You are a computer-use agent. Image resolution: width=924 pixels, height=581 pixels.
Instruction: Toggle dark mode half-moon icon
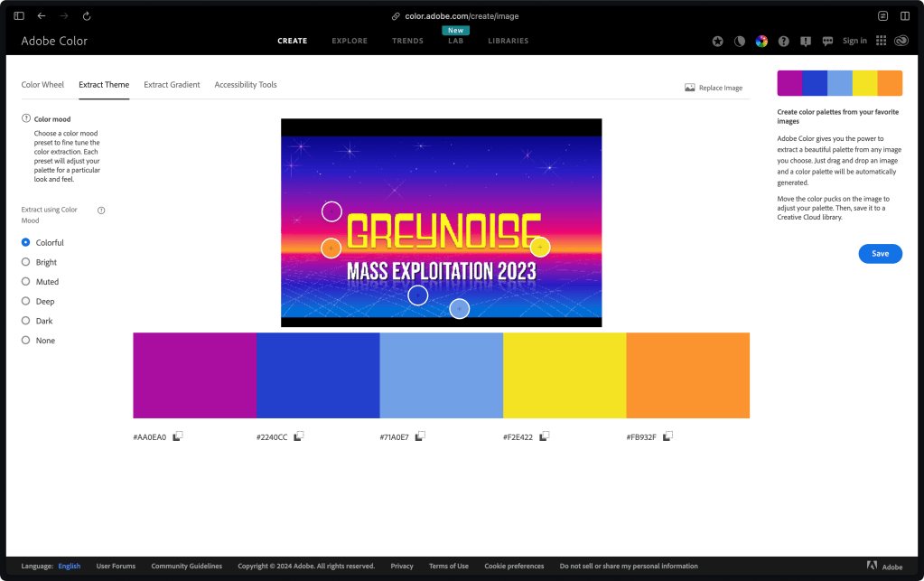[739, 41]
